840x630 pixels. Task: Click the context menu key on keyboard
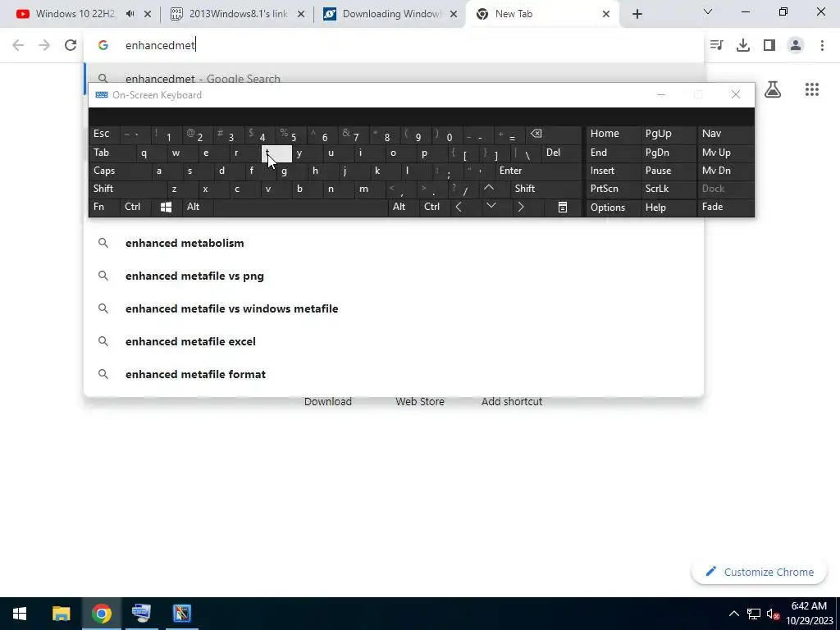coord(563,207)
